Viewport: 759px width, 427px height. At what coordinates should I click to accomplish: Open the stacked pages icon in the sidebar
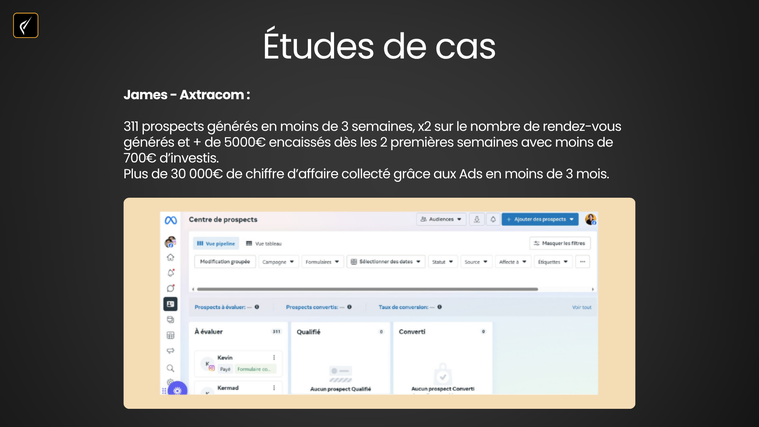170,320
